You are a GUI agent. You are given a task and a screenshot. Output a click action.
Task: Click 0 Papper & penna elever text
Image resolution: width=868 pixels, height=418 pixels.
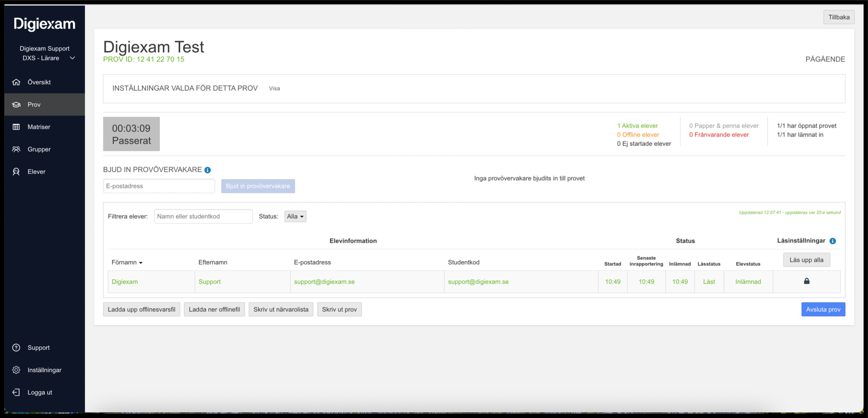coord(724,126)
